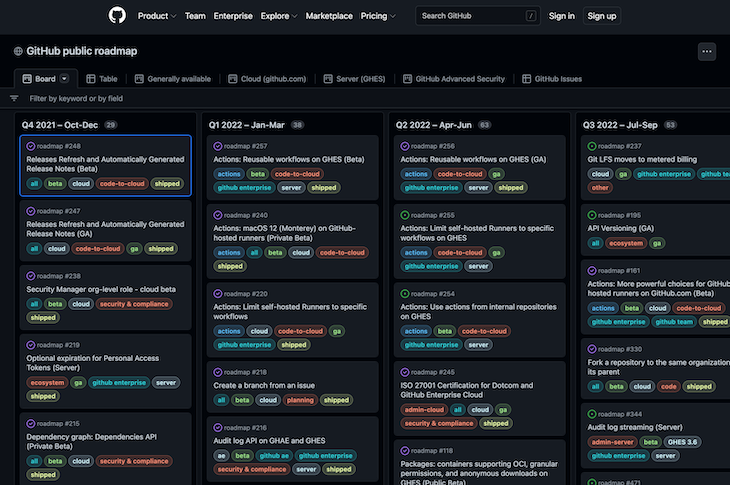Open API Versioning (GA) card title

tap(621, 228)
